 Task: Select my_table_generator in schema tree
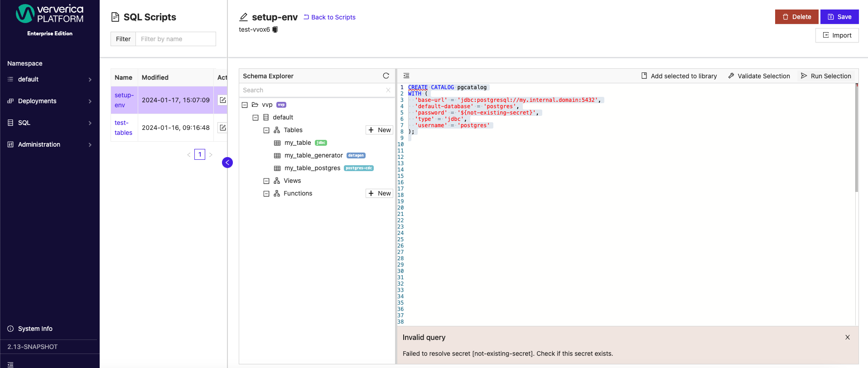313,155
